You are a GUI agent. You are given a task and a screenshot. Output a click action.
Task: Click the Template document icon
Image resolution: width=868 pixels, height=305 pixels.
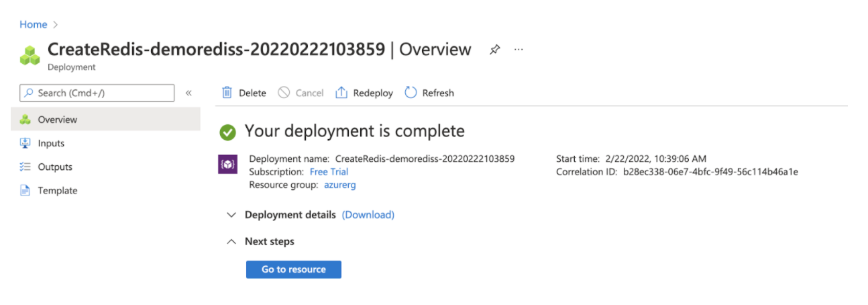25,190
